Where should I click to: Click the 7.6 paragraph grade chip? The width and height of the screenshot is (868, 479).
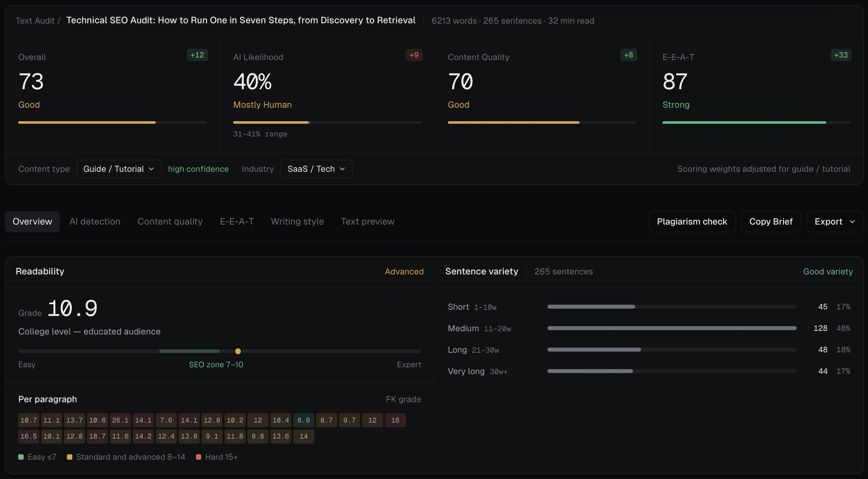click(166, 420)
